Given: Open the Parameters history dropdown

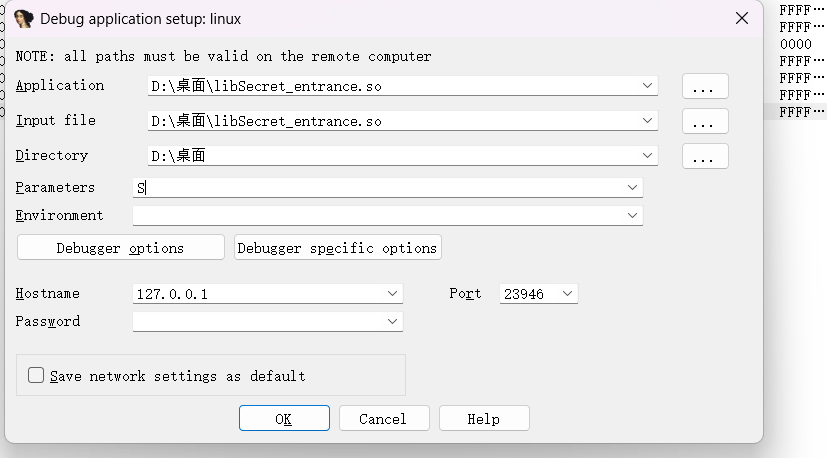Looking at the screenshot, I should click(632, 188).
